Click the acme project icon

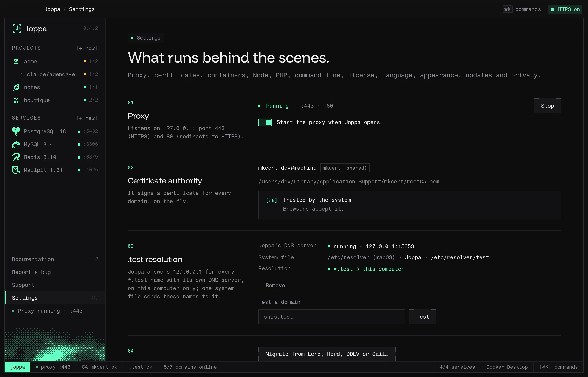16,61
